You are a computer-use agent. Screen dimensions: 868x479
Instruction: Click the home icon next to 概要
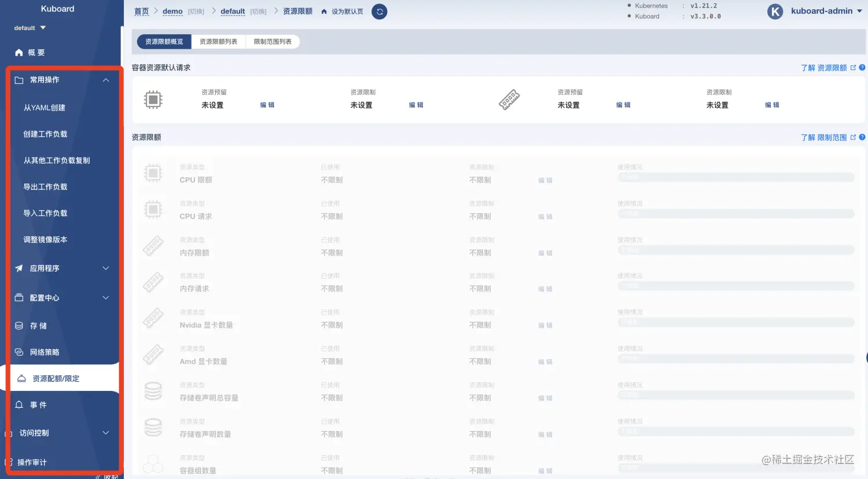(19, 53)
